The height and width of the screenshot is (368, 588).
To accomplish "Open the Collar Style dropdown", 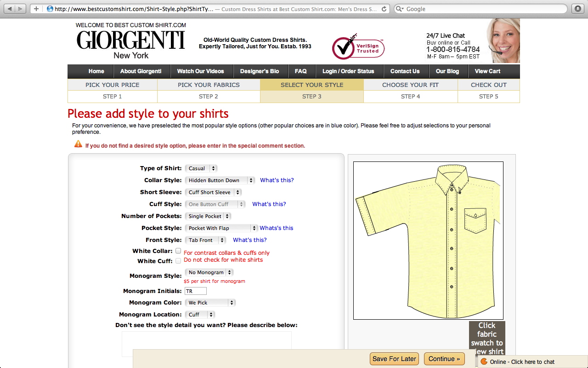I will coord(220,180).
